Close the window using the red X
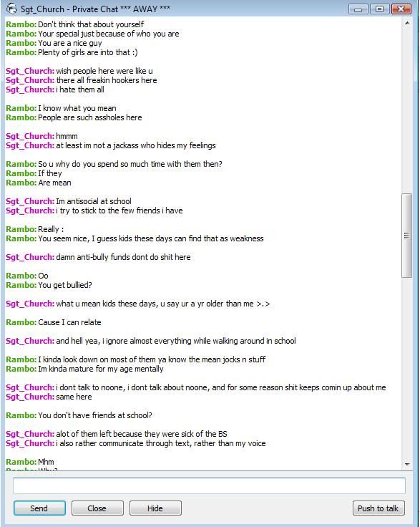Viewport: 420px width, 527px height. pyautogui.click(x=401, y=9)
